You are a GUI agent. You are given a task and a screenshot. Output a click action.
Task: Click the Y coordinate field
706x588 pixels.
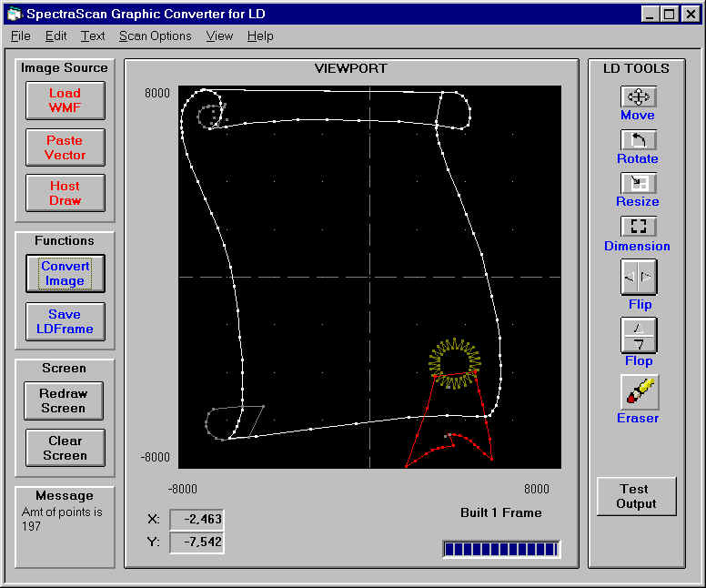[197, 542]
